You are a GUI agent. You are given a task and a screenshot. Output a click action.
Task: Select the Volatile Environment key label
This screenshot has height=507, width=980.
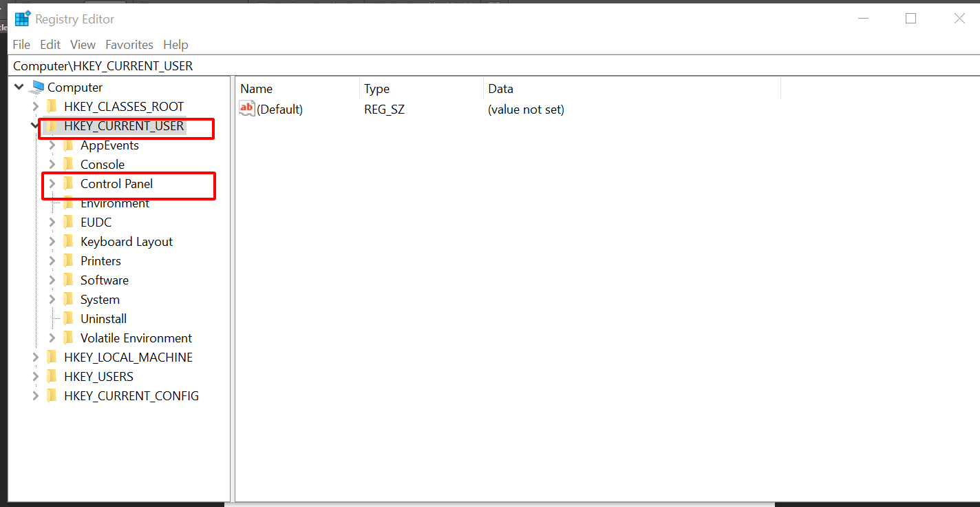click(136, 338)
